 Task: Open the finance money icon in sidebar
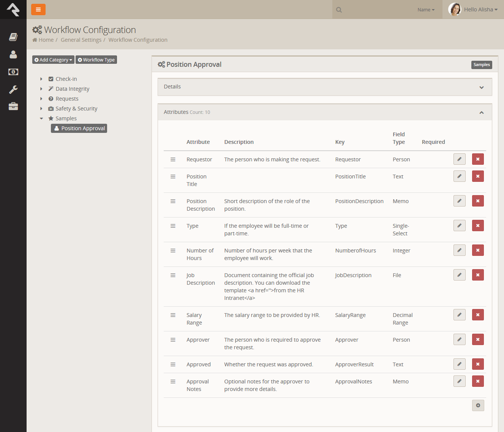coord(13,72)
